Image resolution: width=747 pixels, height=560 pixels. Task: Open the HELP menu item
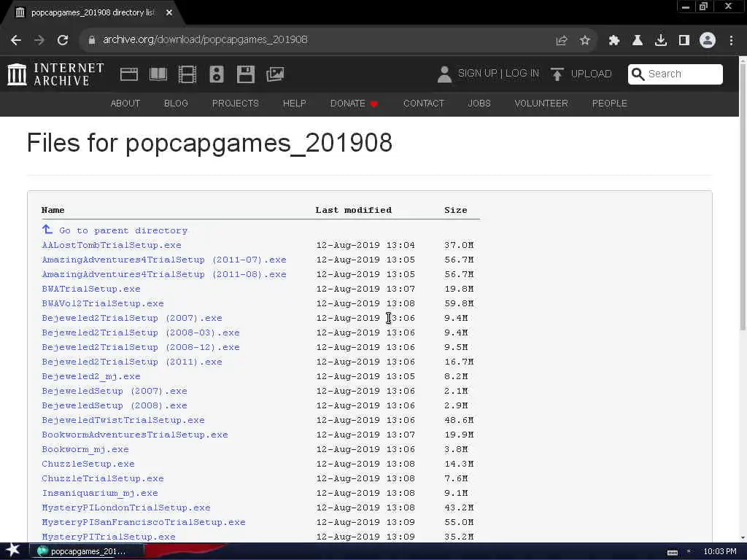pos(295,104)
